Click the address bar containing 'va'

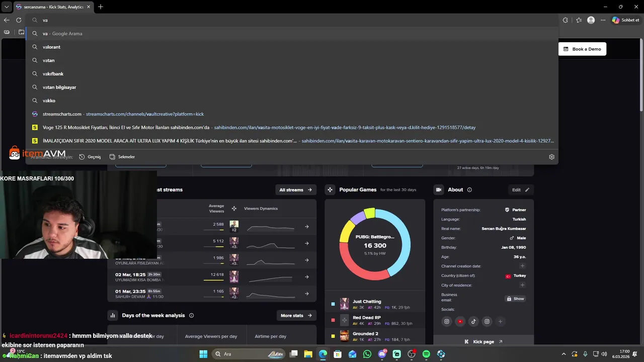click(x=292, y=20)
